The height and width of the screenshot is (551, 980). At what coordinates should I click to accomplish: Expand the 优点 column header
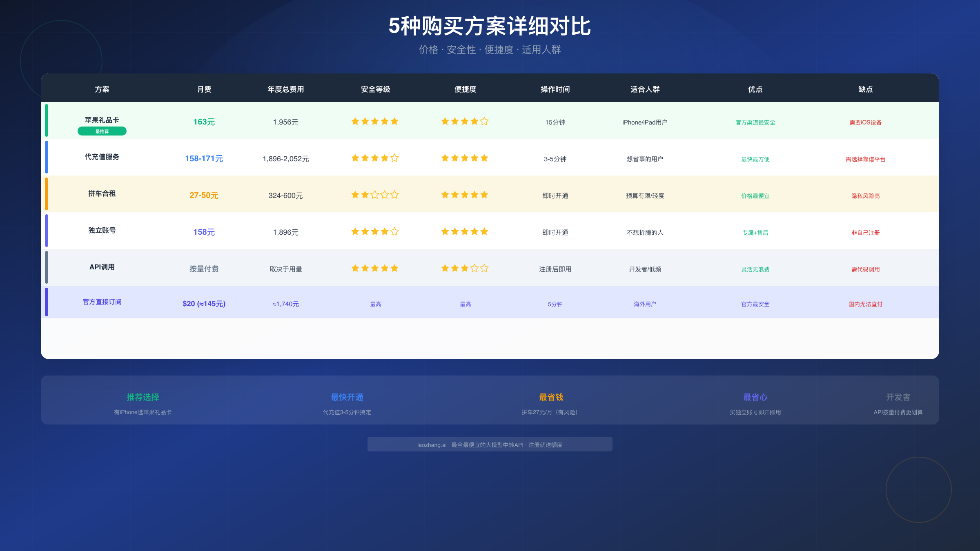[755, 89]
